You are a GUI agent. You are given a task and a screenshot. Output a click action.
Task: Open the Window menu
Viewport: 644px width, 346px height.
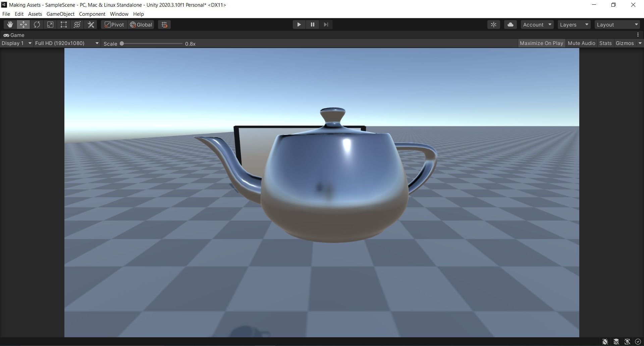[119, 14]
